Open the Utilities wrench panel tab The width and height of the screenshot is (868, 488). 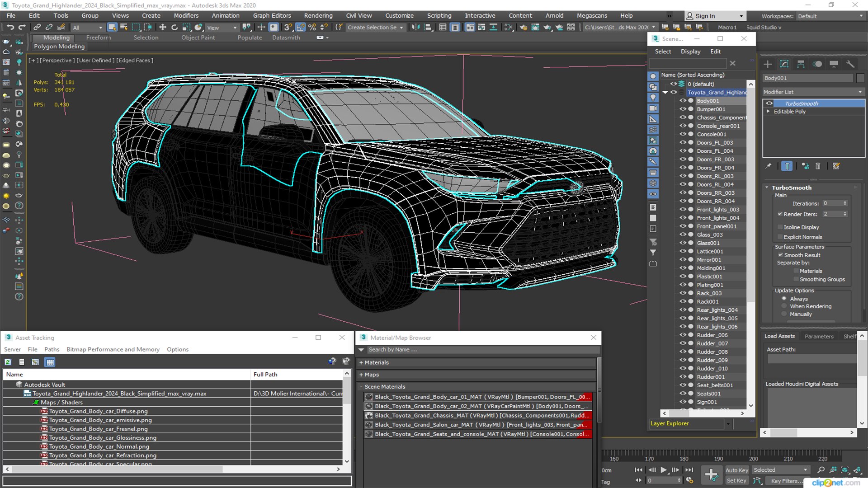point(850,64)
